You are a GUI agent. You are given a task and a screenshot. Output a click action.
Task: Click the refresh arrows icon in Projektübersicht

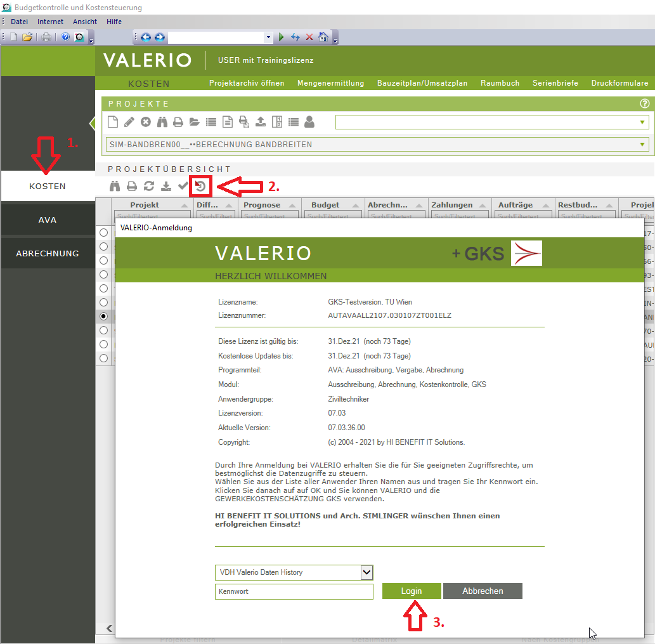(x=149, y=186)
